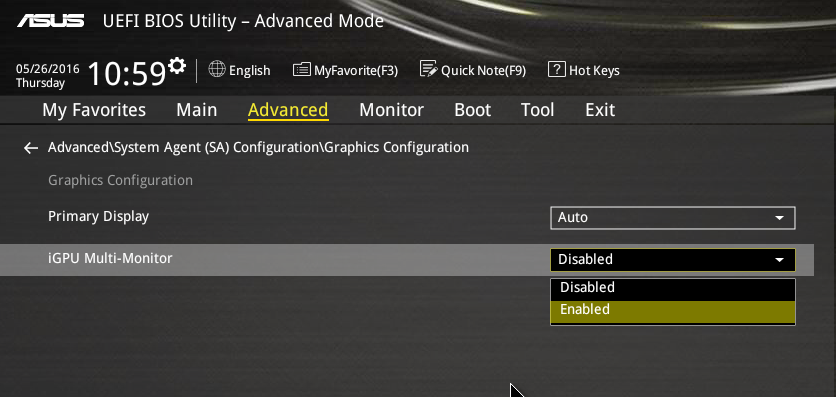Screen dimensions: 836x397
Task: Collapse the iGPU Multi-Monitor dropdown arrow
Action: tap(779, 260)
